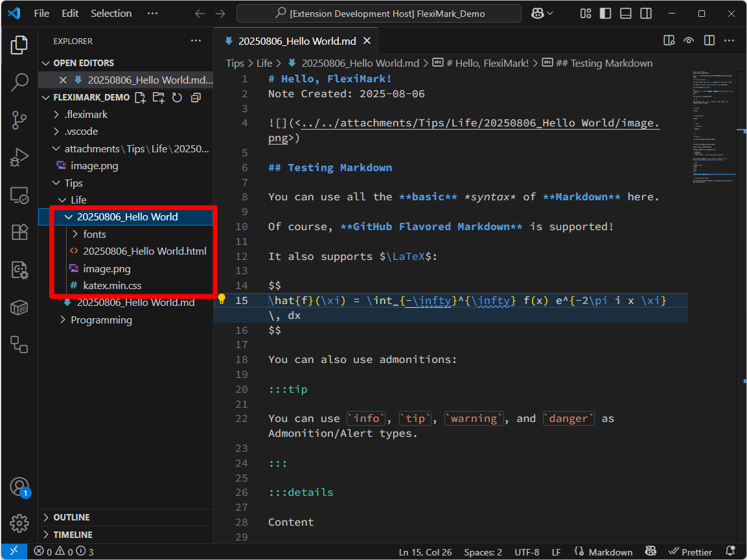747x560 pixels.
Task: Expand the TIMELINE section
Action: click(x=126, y=535)
